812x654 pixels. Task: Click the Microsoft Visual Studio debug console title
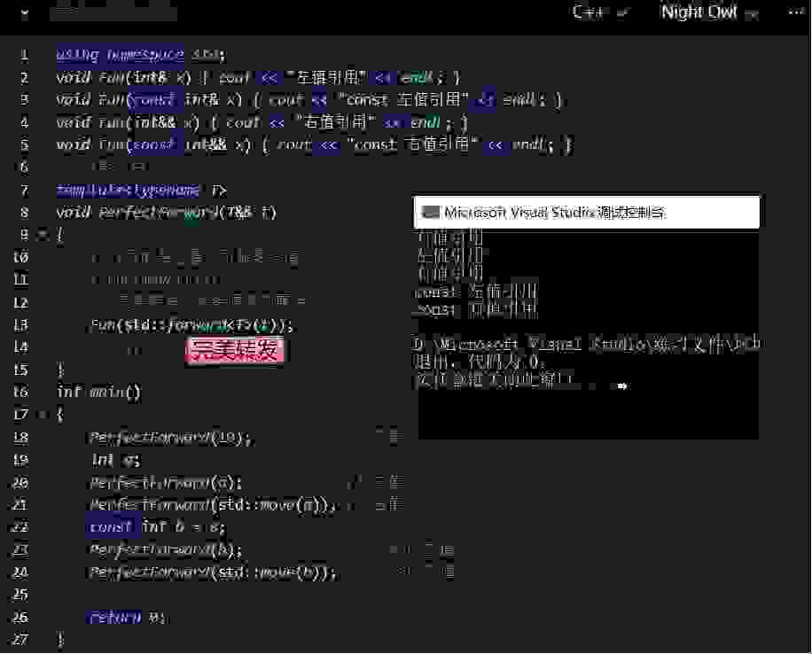554,213
